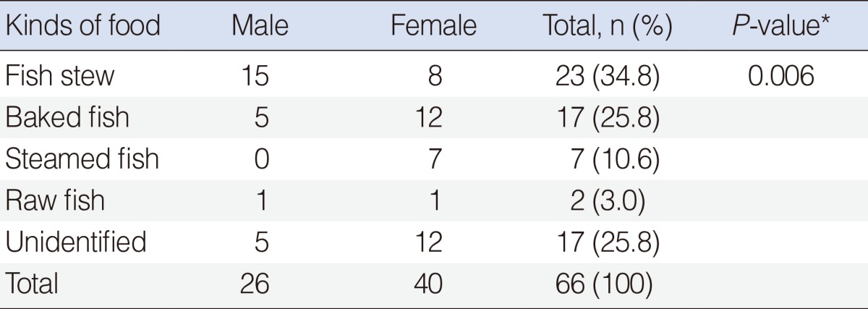Click the 'Total, n (%)' column header
Screen dimensions: 868x309
tap(608, 27)
